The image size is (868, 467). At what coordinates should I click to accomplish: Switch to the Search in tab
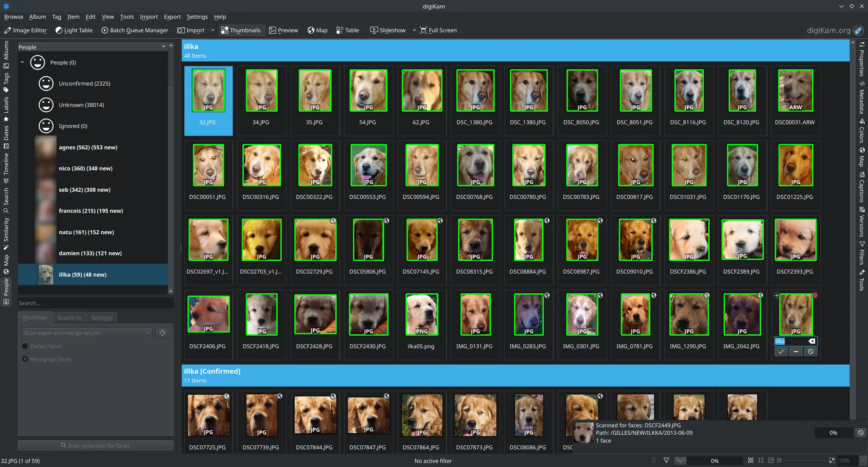pyautogui.click(x=69, y=317)
